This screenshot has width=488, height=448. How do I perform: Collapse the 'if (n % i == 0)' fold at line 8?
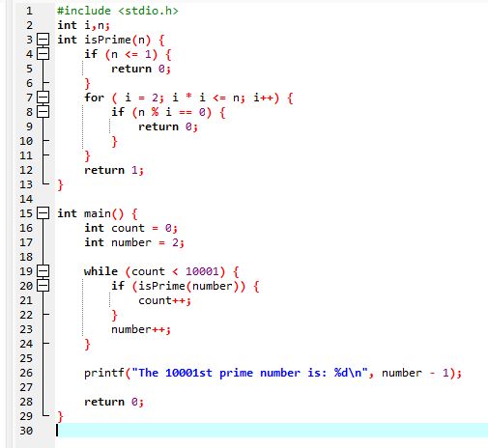pyautogui.click(x=43, y=112)
